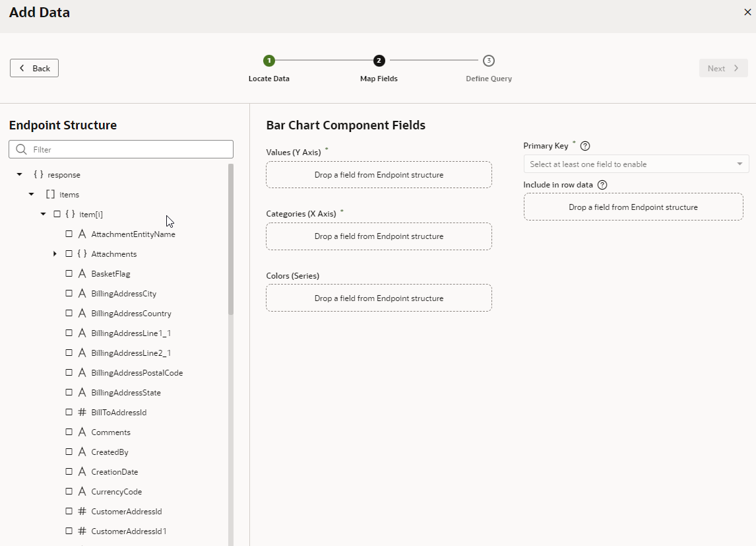Click the Back button
The width and height of the screenshot is (756, 546).
[x=34, y=68]
